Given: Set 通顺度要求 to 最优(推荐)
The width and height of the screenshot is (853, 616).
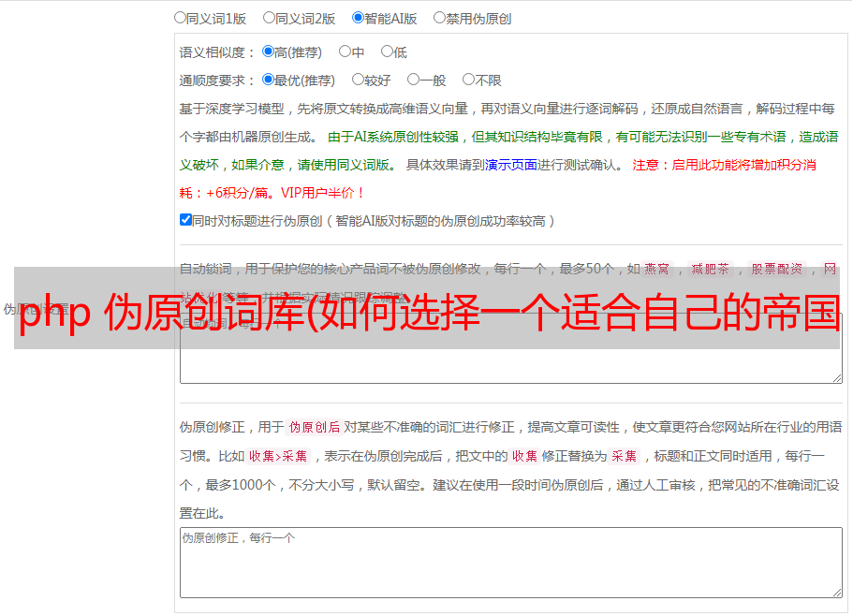Looking at the screenshot, I should pos(268,80).
